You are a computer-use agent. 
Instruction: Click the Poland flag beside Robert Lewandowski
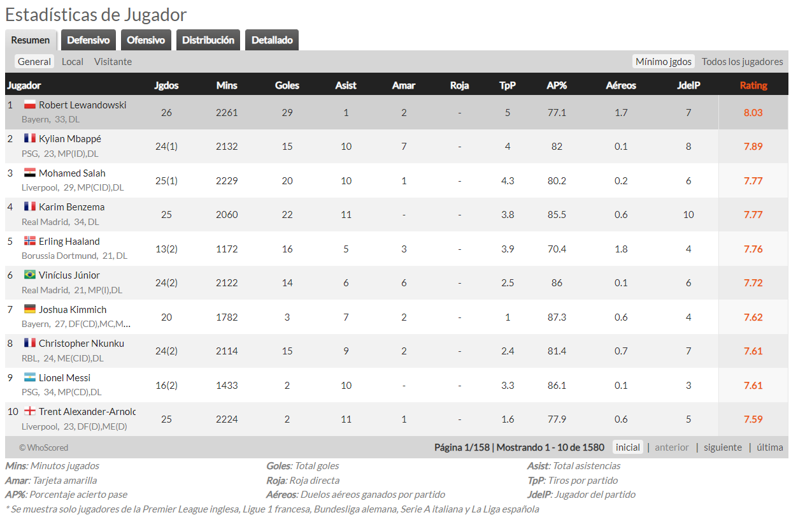tap(29, 105)
